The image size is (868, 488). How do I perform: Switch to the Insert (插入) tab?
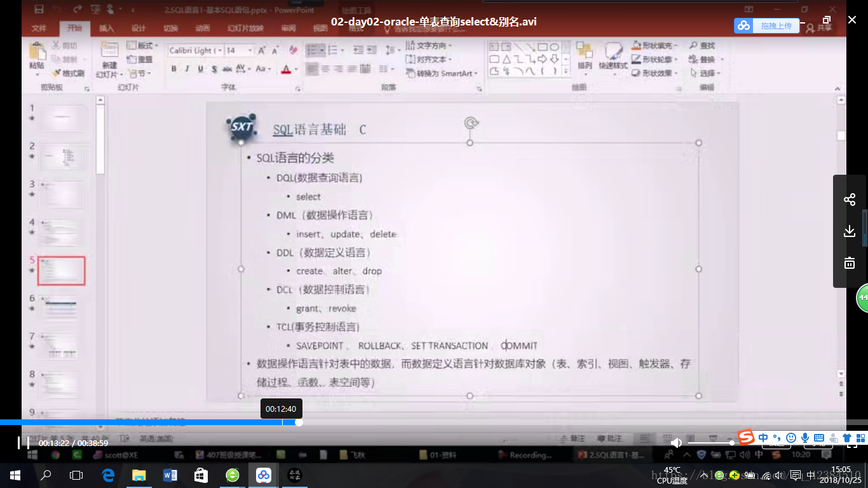(x=107, y=29)
